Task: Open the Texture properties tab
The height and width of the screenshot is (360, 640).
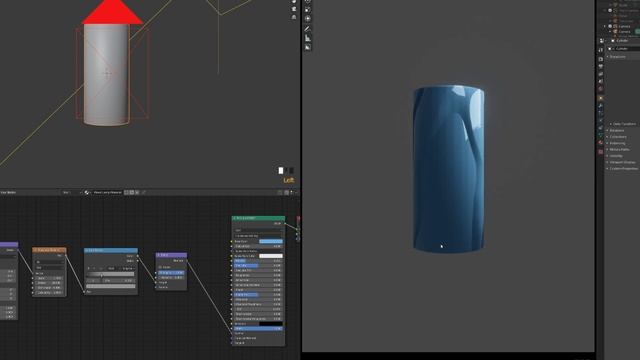Action: pos(601,151)
